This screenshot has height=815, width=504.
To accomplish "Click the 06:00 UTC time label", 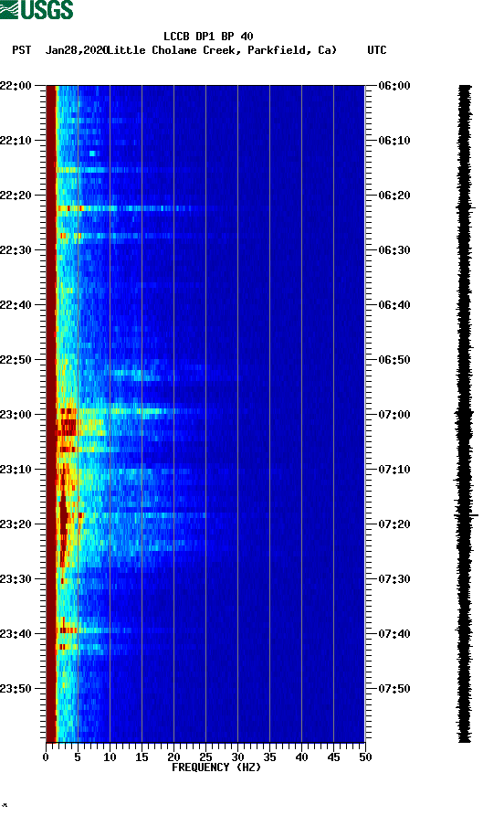I will [x=394, y=86].
